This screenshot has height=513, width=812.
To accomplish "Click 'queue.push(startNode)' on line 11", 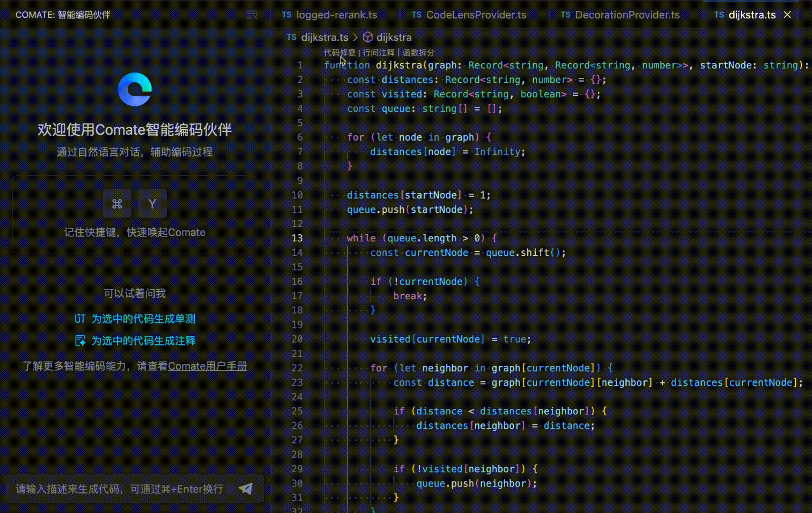I will 409,209.
